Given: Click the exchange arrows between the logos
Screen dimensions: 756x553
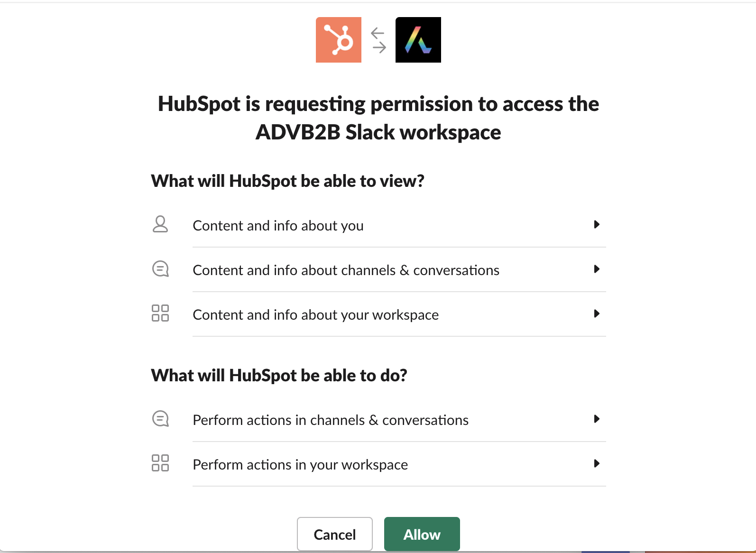Looking at the screenshot, I should coord(378,40).
